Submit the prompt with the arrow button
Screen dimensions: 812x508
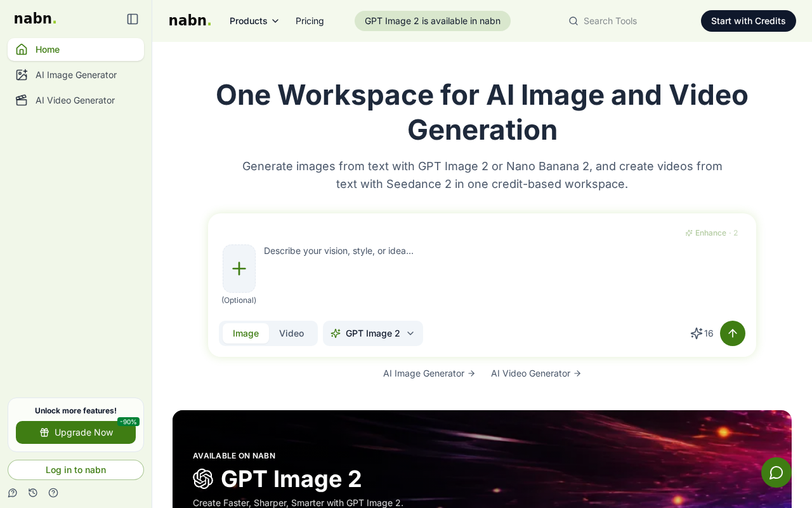(733, 333)
